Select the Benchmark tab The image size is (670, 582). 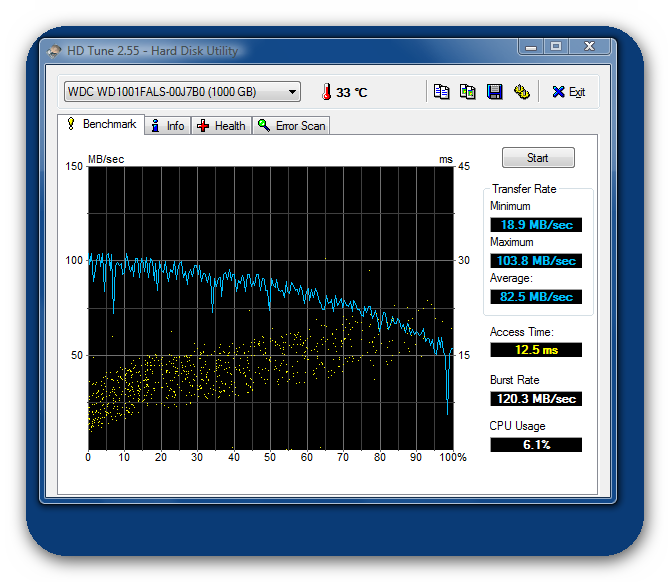point(102,124)
